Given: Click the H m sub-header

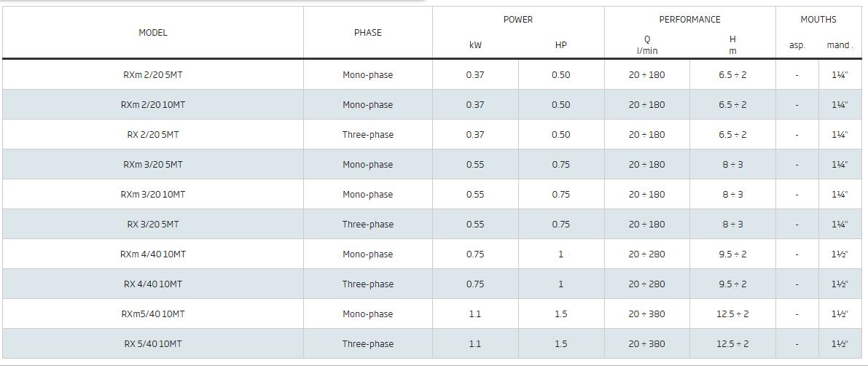Looking at the screenshot, I should 732,45.
